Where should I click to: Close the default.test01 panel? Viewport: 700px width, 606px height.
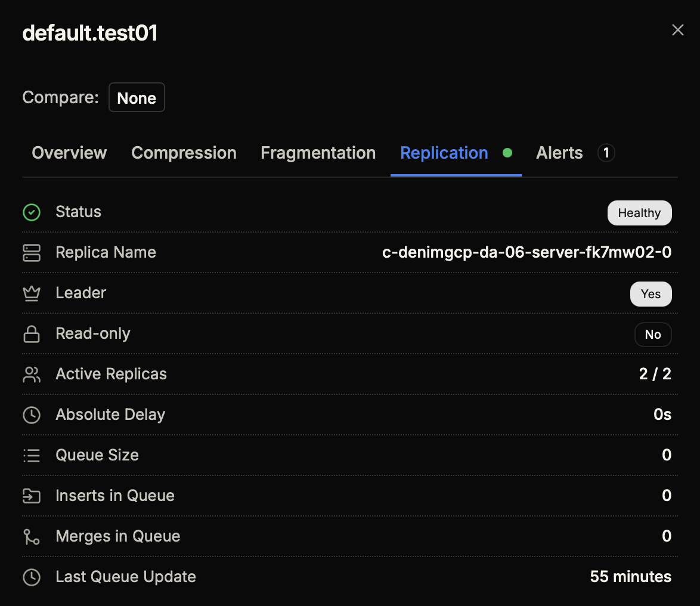point(677,30)
